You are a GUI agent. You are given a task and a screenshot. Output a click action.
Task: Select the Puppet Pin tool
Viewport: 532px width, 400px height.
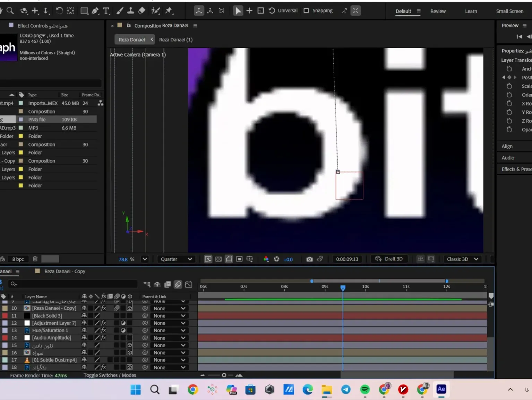tap(169, 11)
